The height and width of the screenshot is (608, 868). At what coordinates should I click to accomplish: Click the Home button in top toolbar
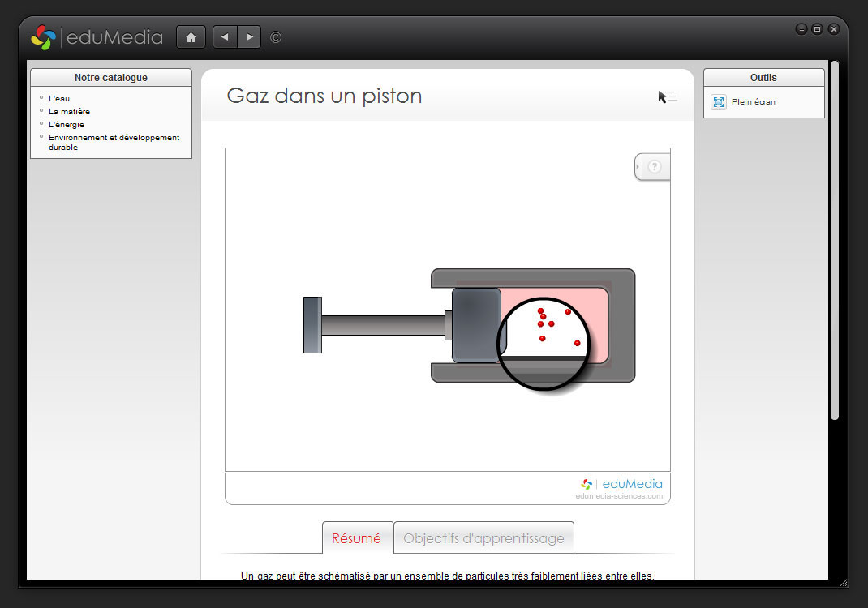191,37
